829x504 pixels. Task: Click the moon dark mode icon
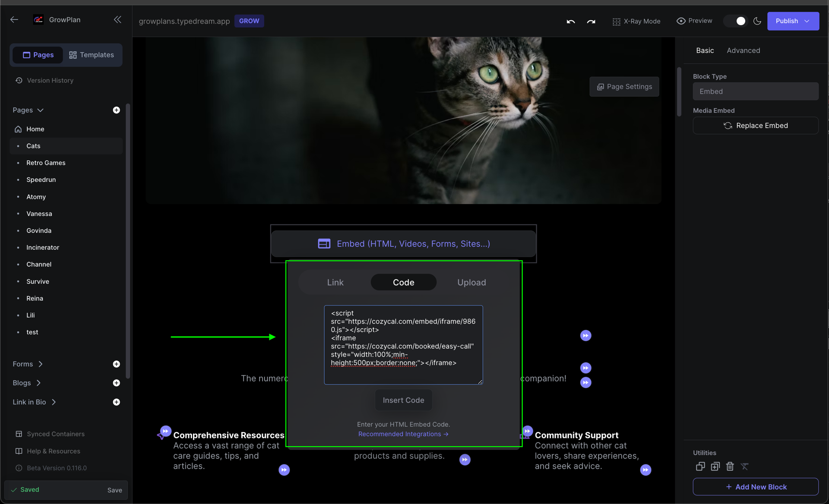pos(757,21)
